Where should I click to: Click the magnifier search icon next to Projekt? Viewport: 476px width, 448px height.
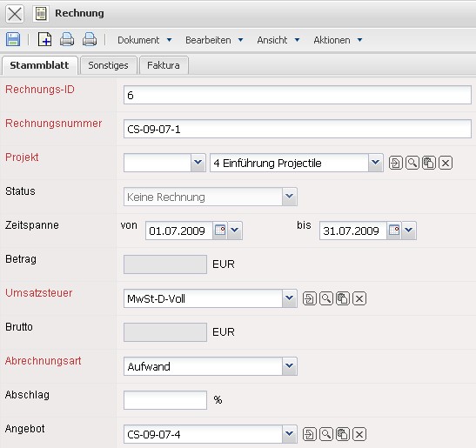[412, 163]
